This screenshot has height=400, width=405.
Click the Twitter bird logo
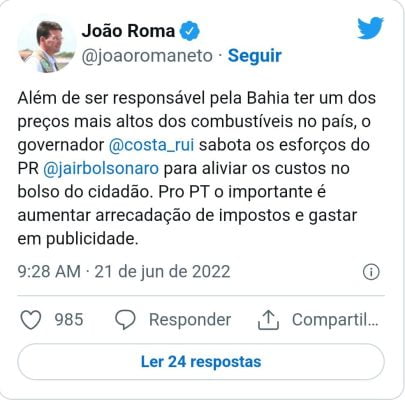click(x=370, y=28)
